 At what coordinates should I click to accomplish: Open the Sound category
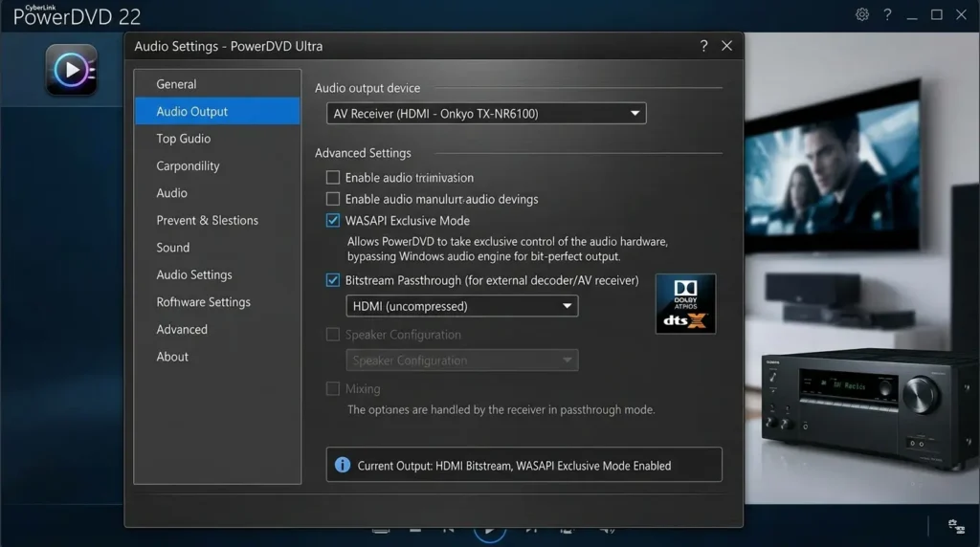(217, 248)
